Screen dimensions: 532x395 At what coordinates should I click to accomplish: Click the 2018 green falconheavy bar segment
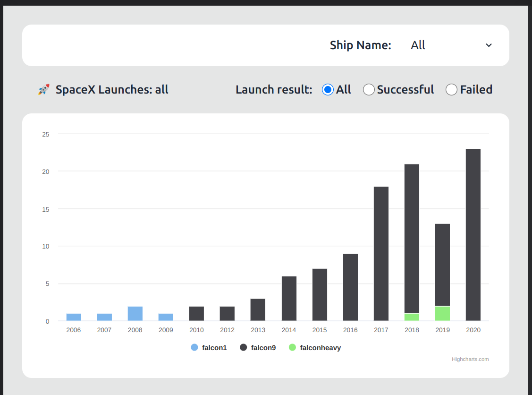(x=412, y=317)
